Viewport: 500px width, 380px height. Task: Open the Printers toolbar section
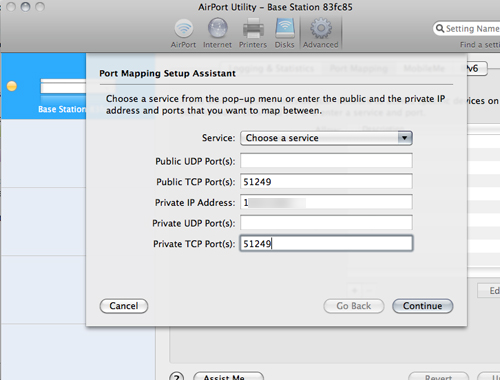click(x=253, y=33)
